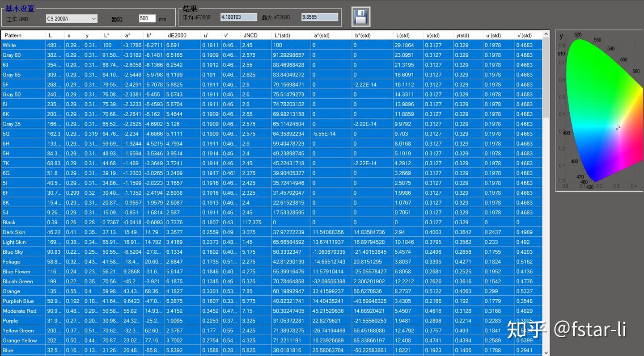Image resolution: width=644 pixels, height=356 pixels.
Task: Click the CIE chromaticity diagram
Action: [599, 111]
